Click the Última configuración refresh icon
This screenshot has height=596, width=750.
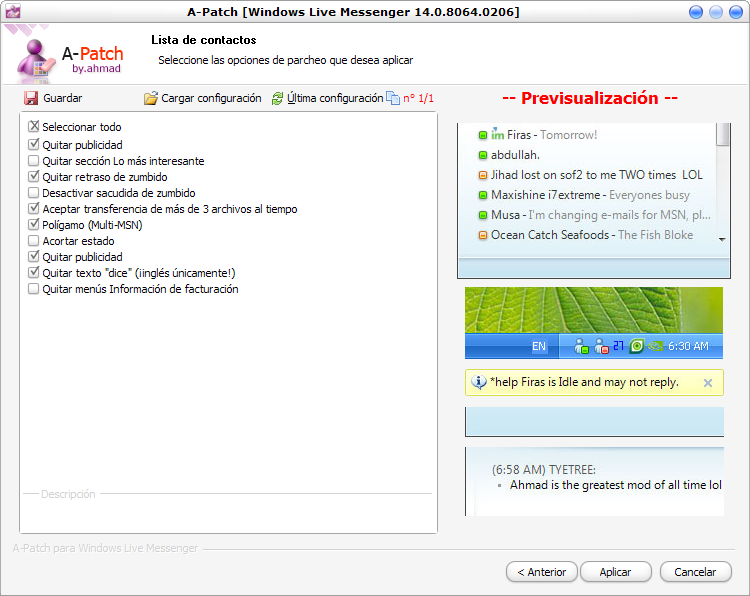pos(278,98)
